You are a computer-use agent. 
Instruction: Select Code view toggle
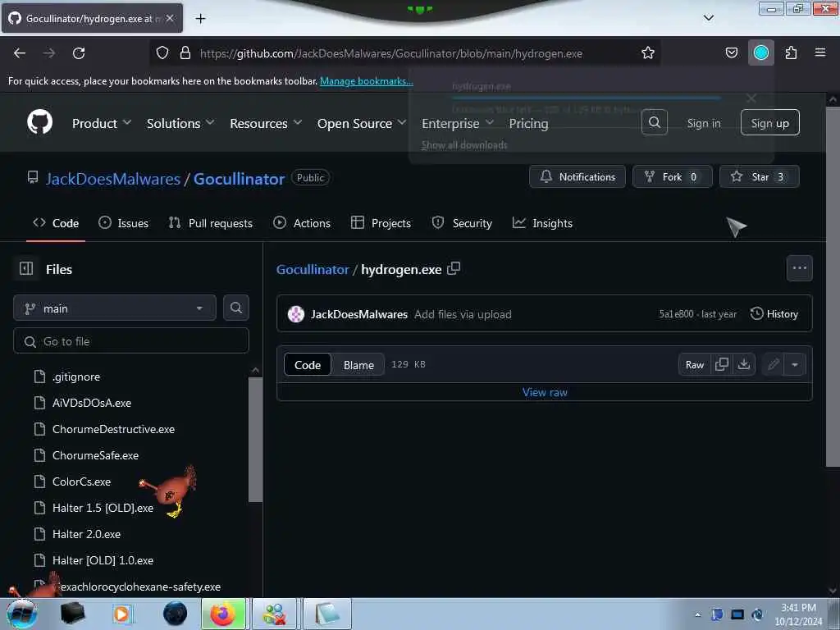[308, 365]
